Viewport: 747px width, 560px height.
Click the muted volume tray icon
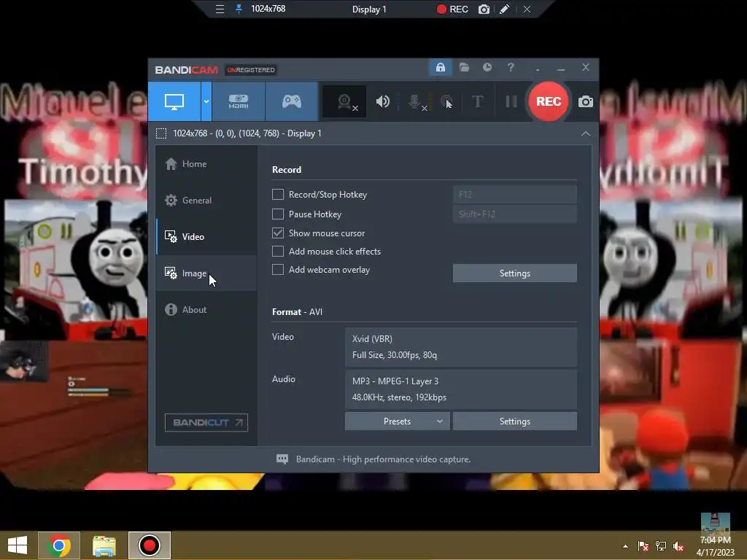[x=678, y=546]
